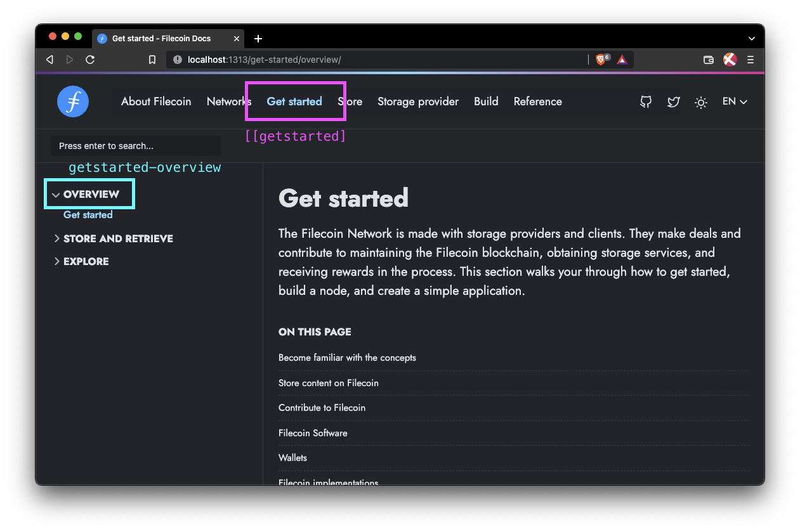Expand the EXPLORE sidebar section

pos(81,261)
